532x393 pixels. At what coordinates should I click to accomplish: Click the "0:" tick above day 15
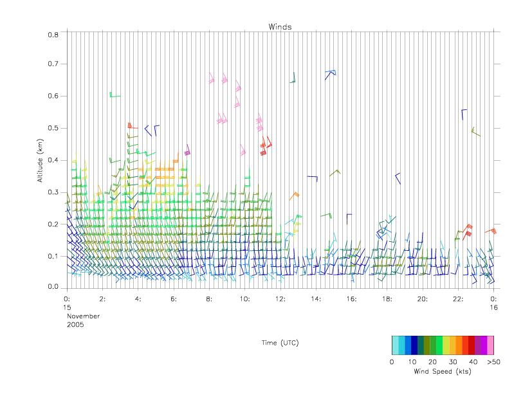[x=67, y=299]
